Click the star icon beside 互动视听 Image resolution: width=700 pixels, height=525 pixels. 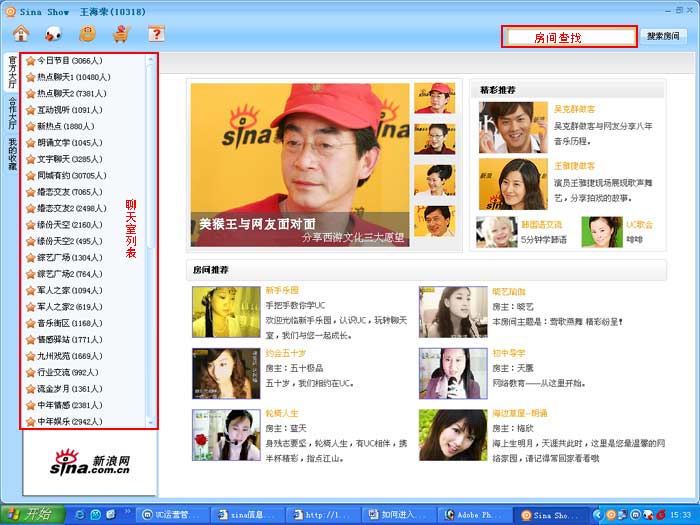tap(30, 110)
